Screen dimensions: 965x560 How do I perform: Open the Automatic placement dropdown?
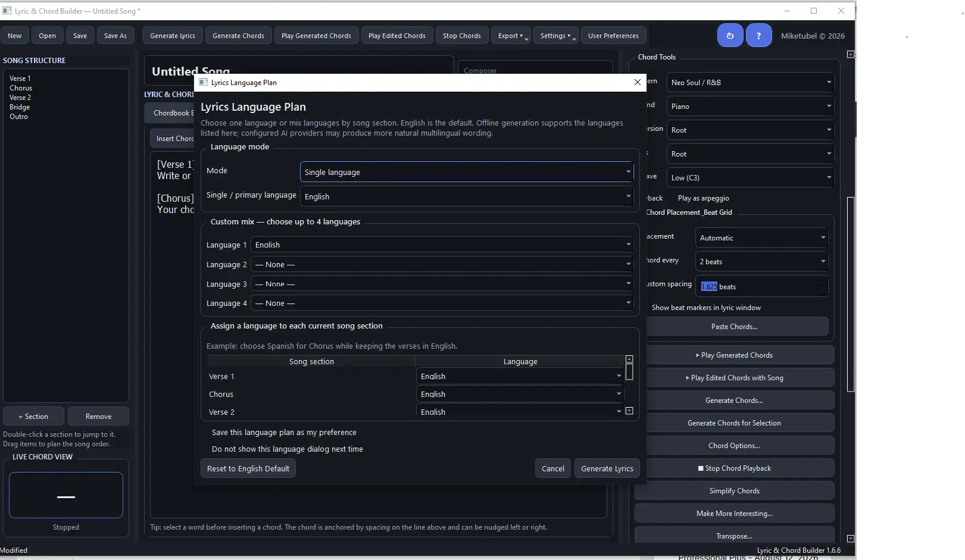pos(761,237)
